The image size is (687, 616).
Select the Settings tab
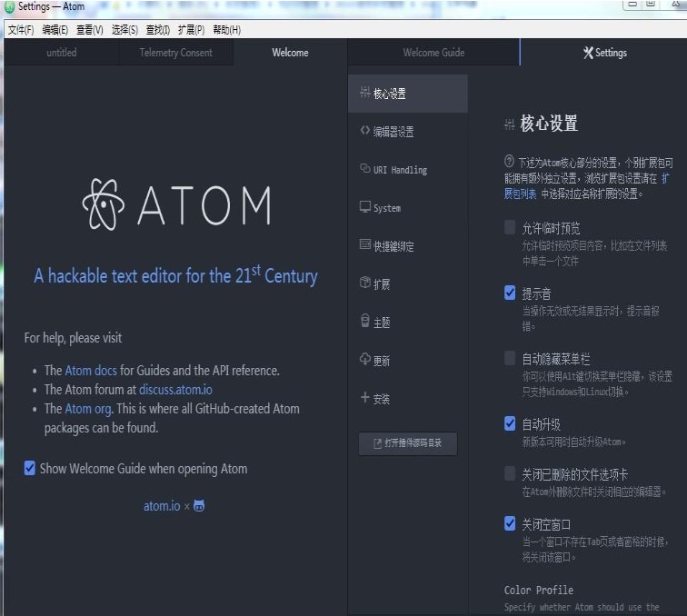[x=603, y=53]
